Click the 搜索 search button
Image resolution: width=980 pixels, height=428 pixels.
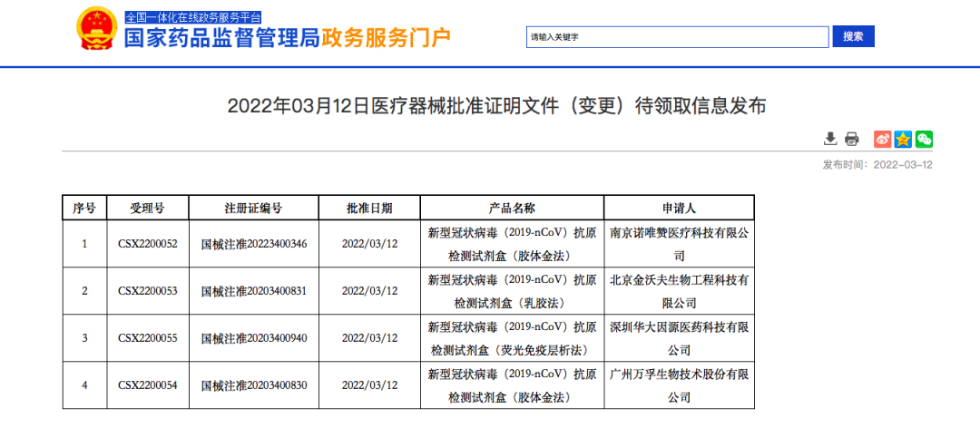tap(853, 36)
